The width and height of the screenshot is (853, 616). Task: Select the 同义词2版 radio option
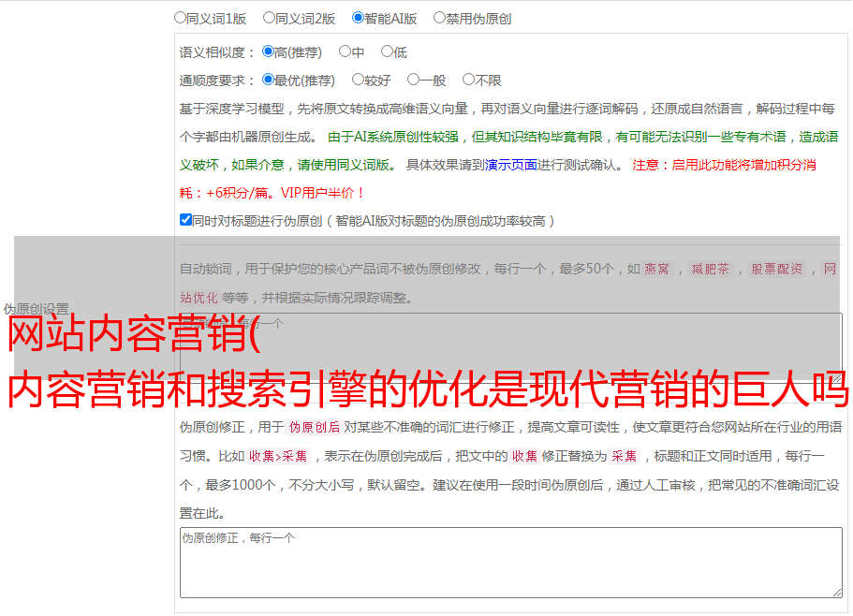point(269,18)
